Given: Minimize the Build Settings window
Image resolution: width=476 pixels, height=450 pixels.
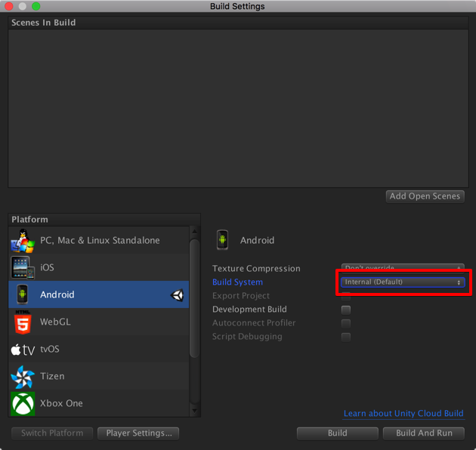Looking at the screenshot, I should point(23,6).
